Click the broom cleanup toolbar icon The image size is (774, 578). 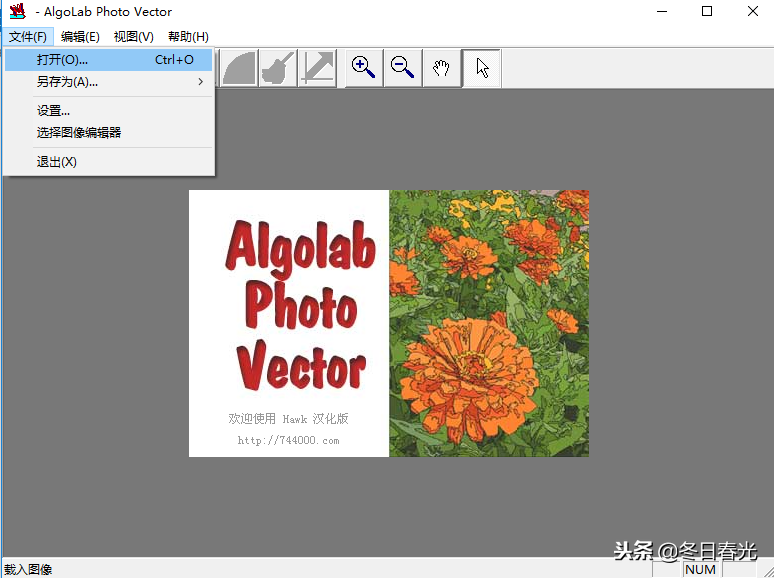[278, 68]
